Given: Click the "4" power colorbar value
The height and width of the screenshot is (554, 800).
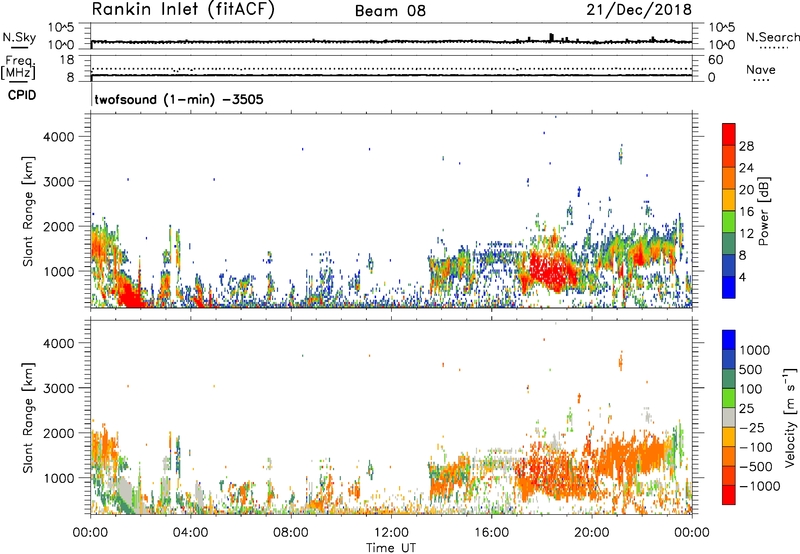Looking at the screenshot, I should [743, 278].
